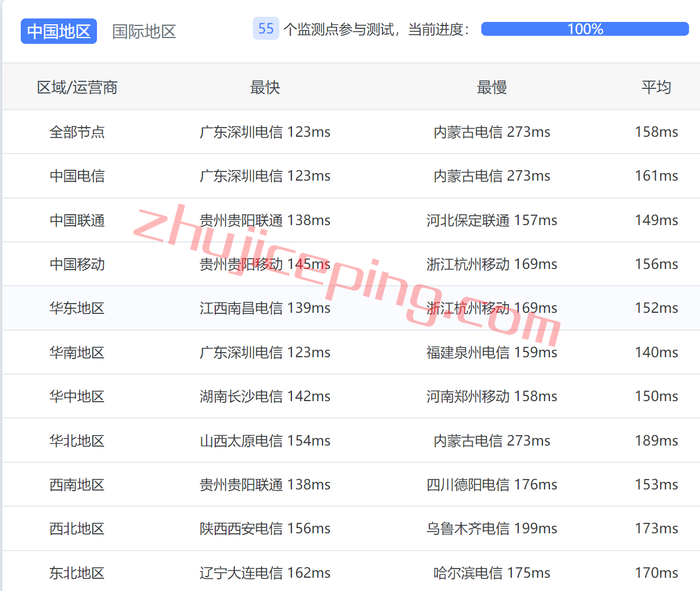Click 浙江杭州移动 169ms in 中国移动 row
This screenshot has height=591, width=700.
pyautogui.click(x=492, y=264)
